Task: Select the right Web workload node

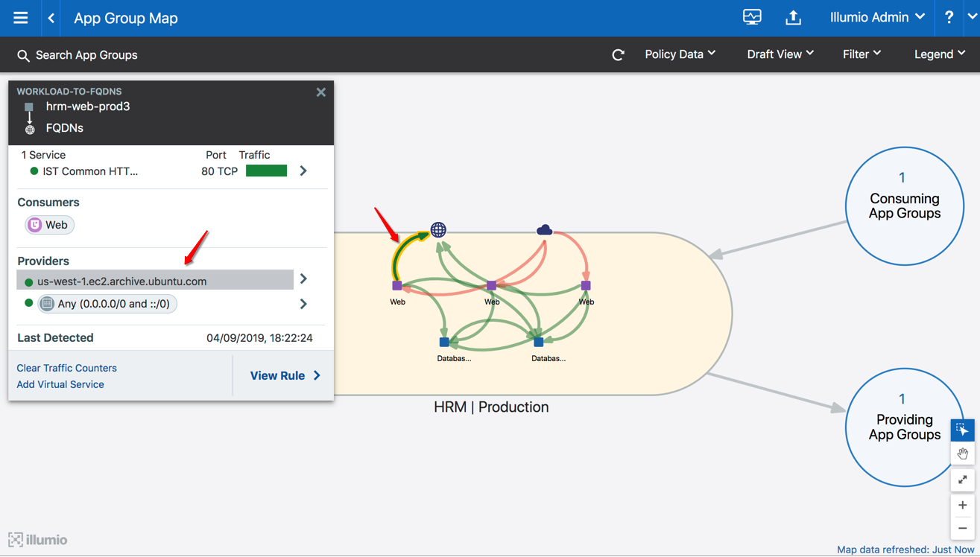Action: [586, 286]
